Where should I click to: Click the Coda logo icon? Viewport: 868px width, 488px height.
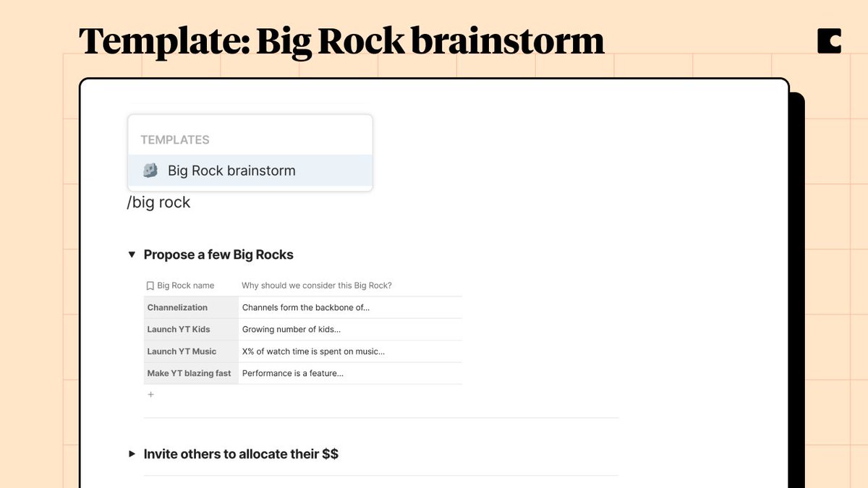point(829,41)
